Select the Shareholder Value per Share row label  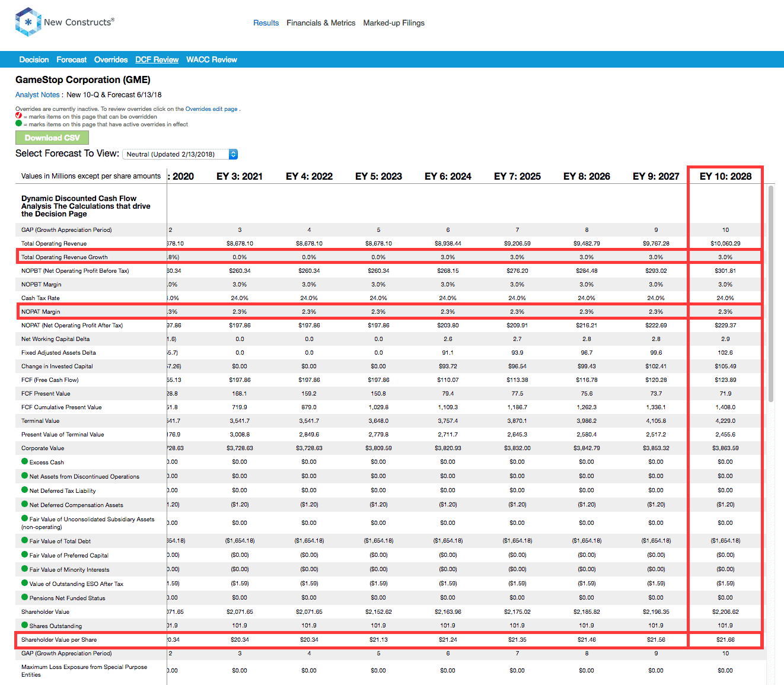(59, 640)
